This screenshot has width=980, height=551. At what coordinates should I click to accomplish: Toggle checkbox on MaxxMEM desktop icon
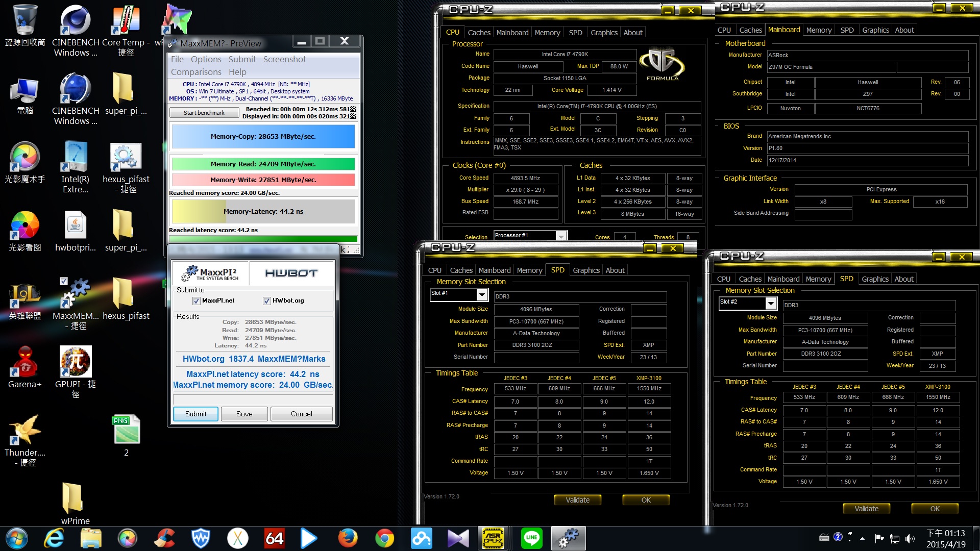click(x=63, y=281)
